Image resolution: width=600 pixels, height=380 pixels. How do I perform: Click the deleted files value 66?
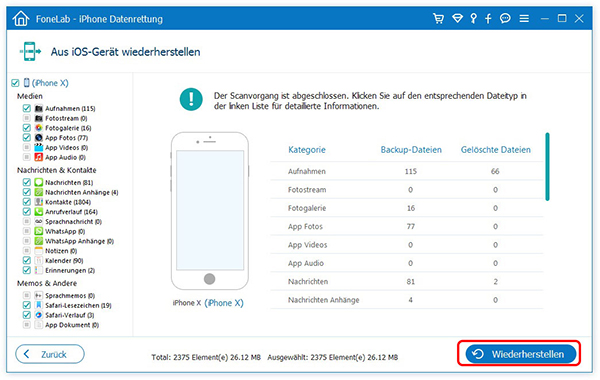click(495, 171)
